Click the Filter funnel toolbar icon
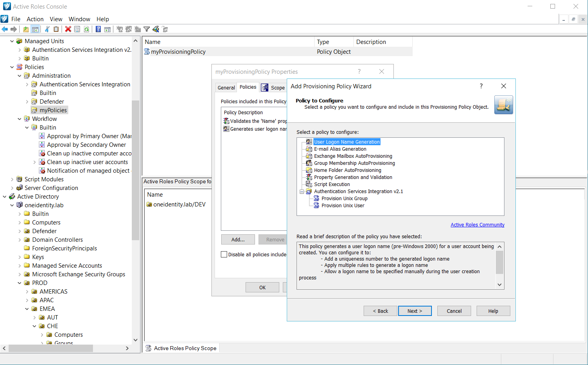Viewport: 588px width, 365px height. 147,29
